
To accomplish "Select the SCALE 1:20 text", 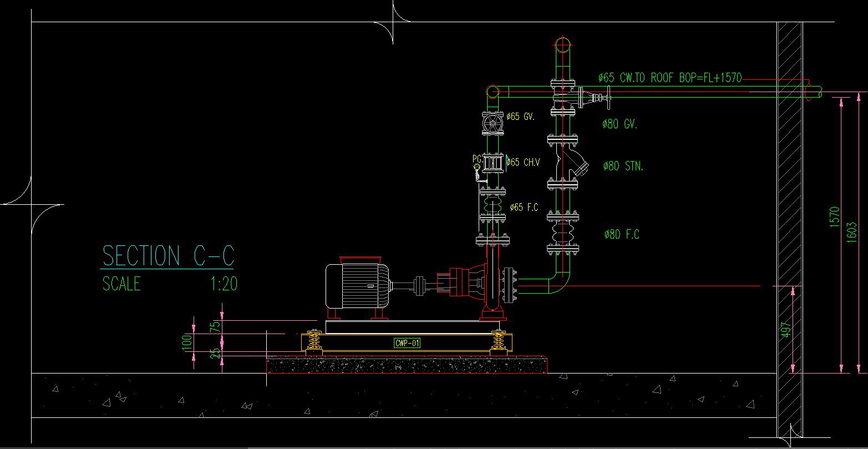I will click(x=170, y=284).
